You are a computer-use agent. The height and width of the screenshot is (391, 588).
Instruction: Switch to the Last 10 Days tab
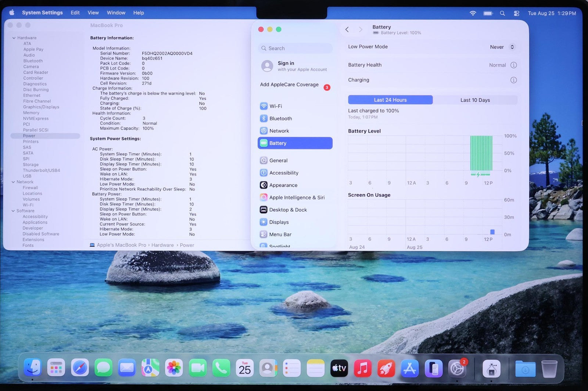pyautogui.click(x=475, y=100)
